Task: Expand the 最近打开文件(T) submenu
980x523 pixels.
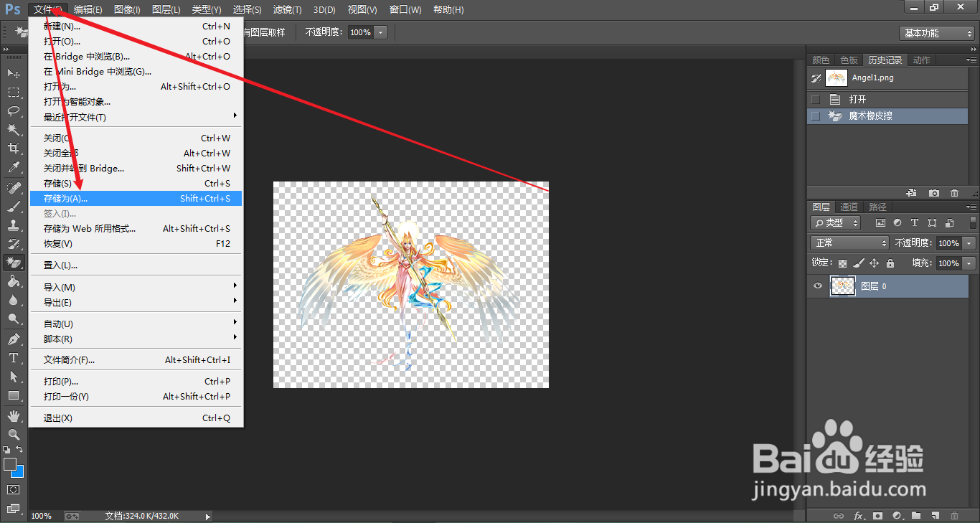Action: click(x=136, y=117)
